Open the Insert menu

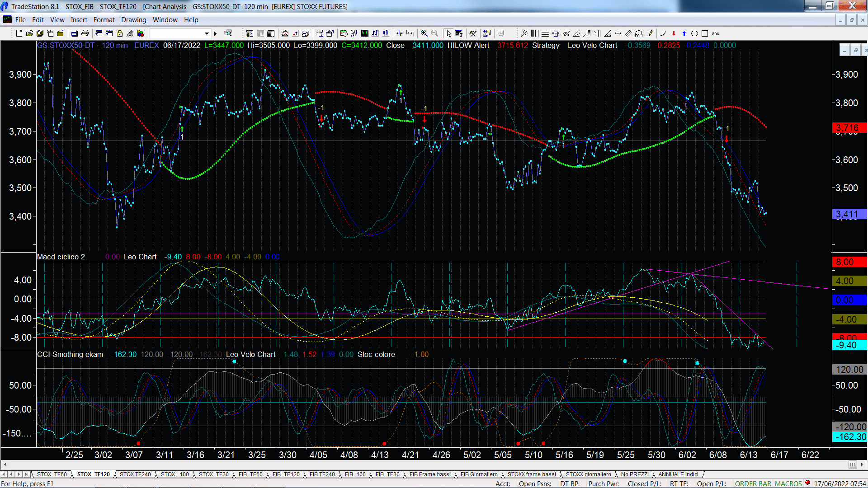[79, 20]
